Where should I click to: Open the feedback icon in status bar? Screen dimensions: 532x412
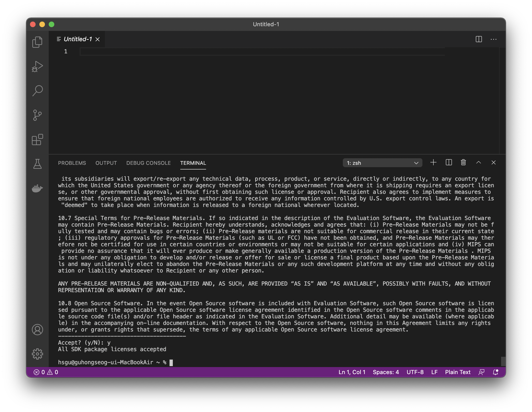point(481,372)
